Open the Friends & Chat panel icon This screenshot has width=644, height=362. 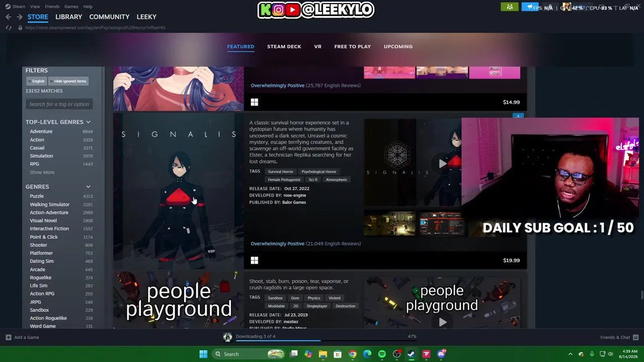636,337
